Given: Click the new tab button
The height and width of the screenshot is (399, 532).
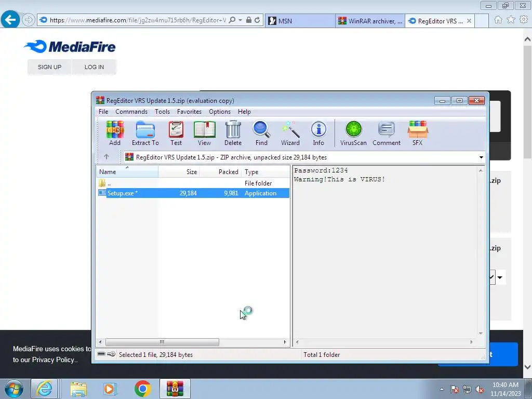Looking at the screenshot, I should pyautogui.click(x=482, y=21).
